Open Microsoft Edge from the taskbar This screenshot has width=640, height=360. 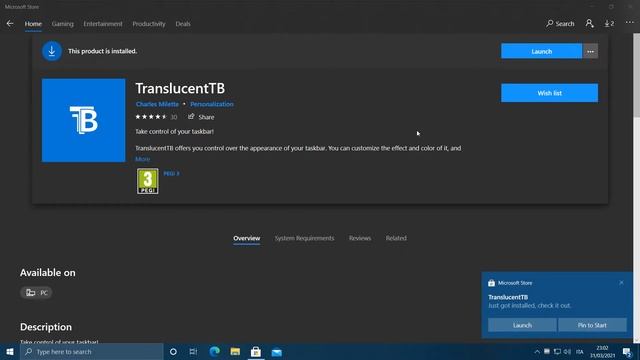coord(214,351)
